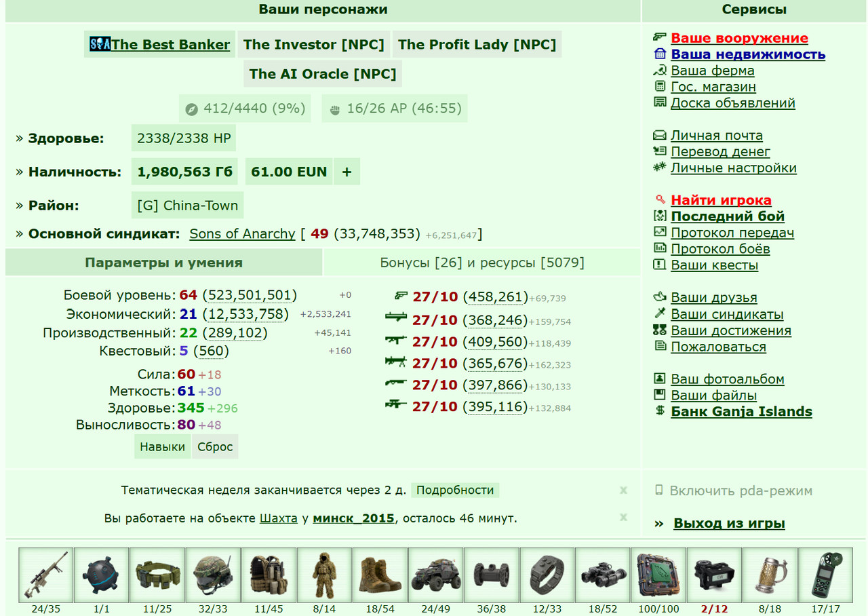
Task: Open the Бонусы и ресурсы tab
Action: 482,263
